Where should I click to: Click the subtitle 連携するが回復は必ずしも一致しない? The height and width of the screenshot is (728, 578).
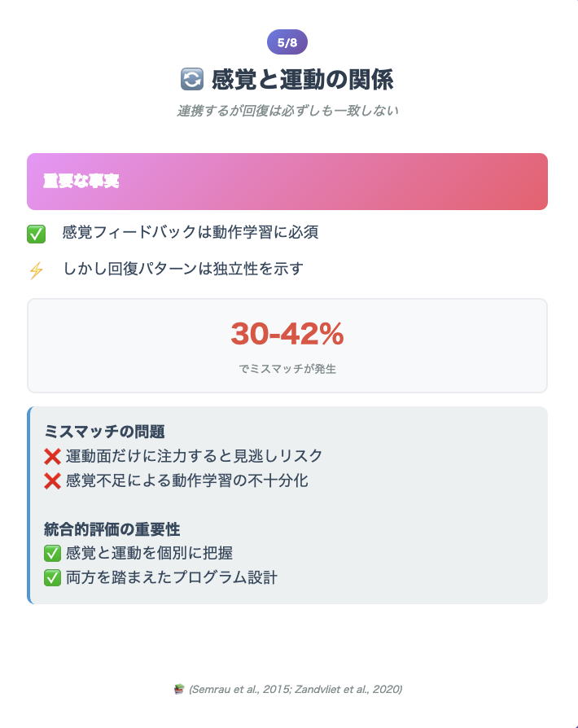[287, 111]
